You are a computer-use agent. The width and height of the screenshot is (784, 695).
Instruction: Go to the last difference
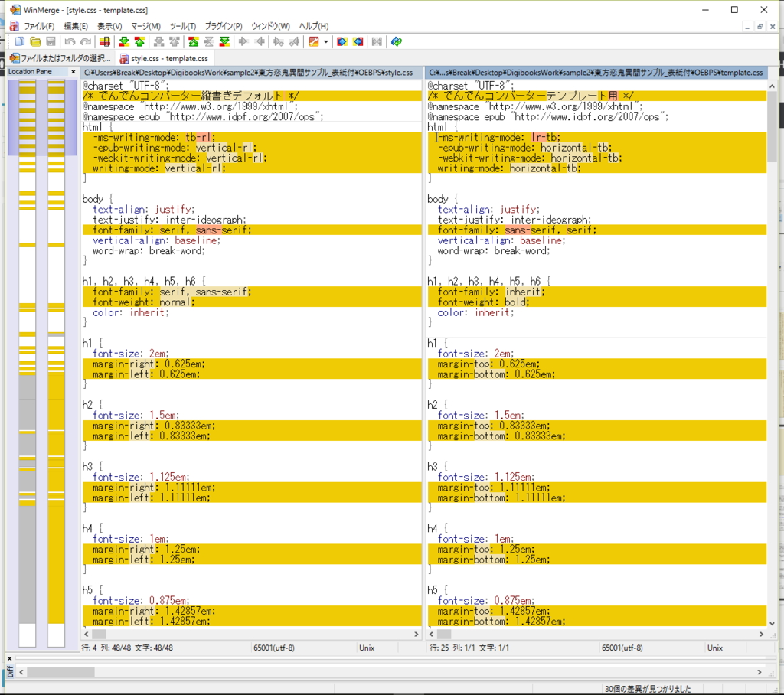(224, 41)
